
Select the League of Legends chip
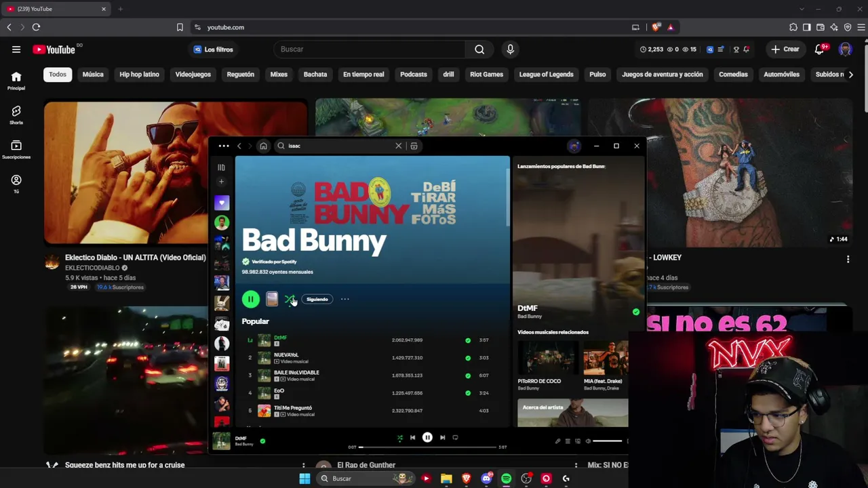coord(547,75)
